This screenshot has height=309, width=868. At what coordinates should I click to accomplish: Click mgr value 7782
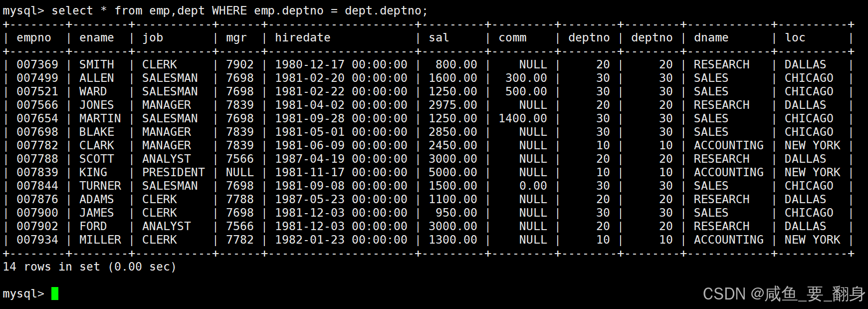240,240
